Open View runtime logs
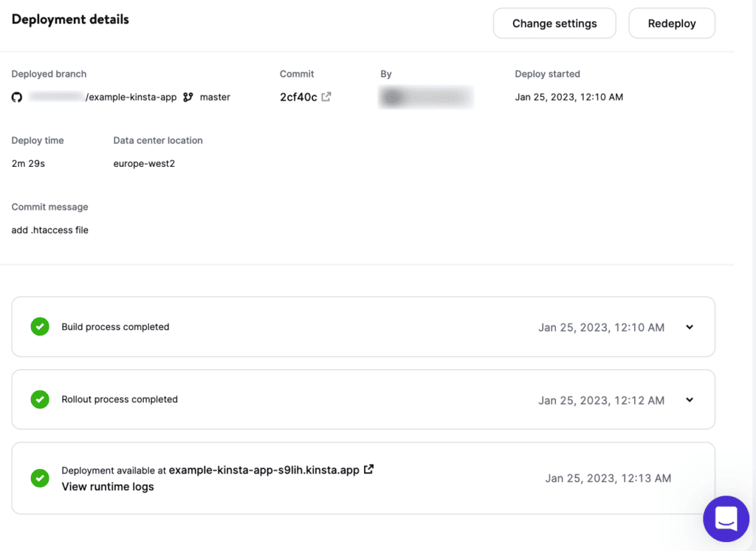 pyautogui.click(x=107, y=486)
